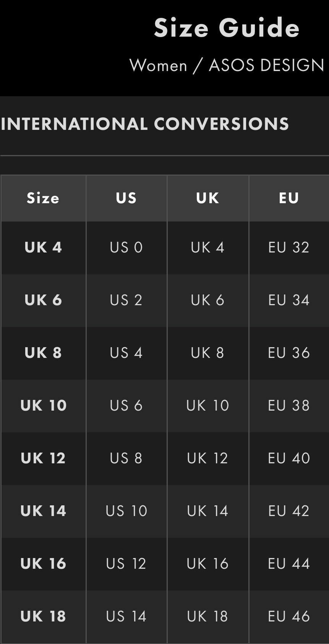This screenshot has width=329, height=644.
Task: Click the UK column header
Action: point(208,198)
